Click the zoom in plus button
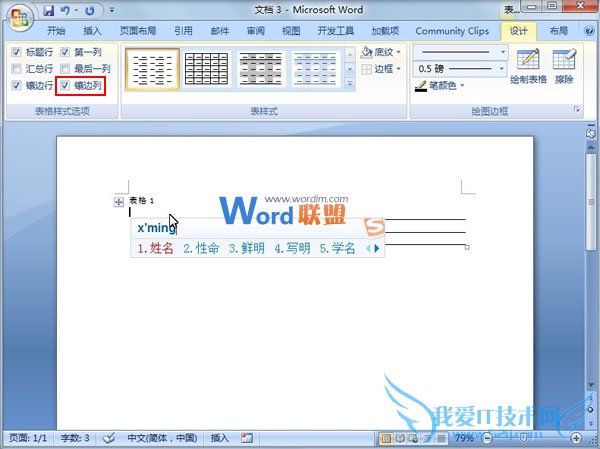The height and width of the screenshot is (449, 600). point(576,438)
